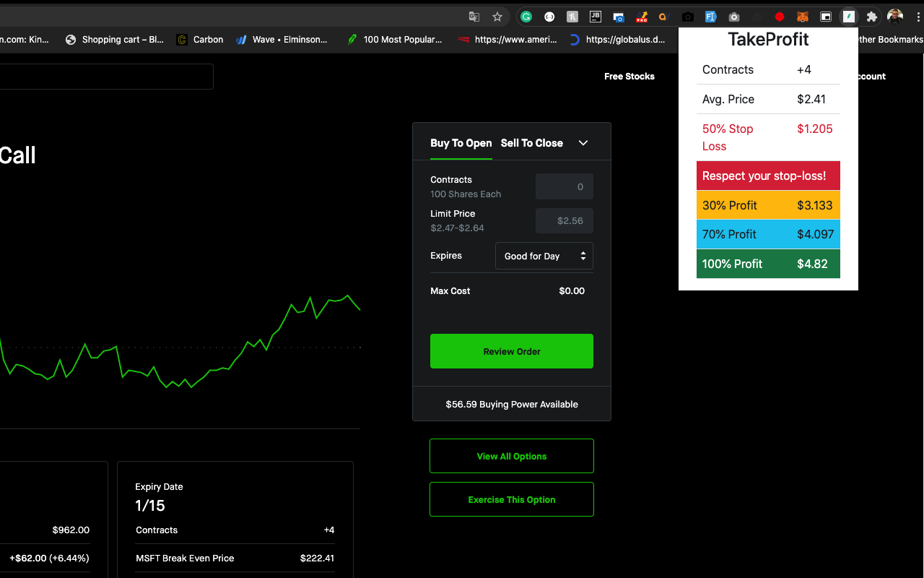Click the green Robinhood feather extension icon

point(848,16)
